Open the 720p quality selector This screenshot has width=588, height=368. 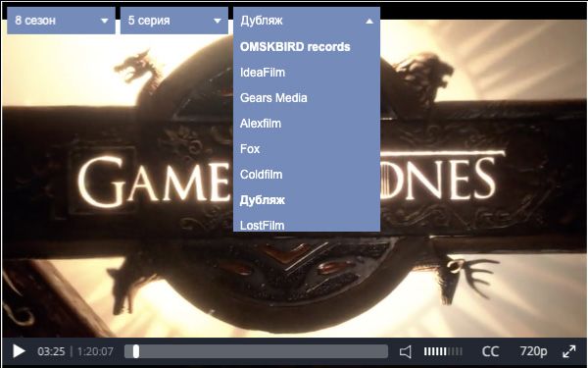pos(533,352)
